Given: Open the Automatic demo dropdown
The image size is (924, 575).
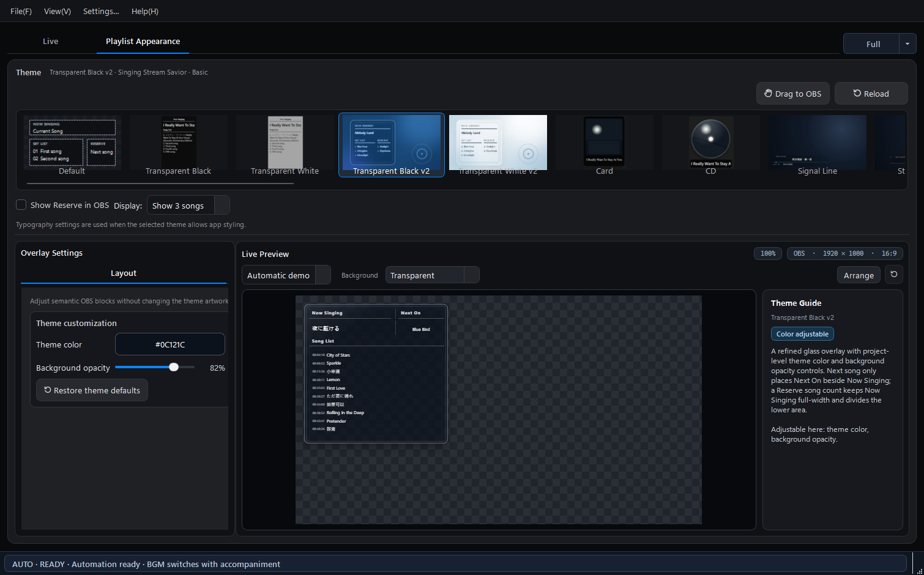Looking at the screenshot, I should click(x=286, y=275).
